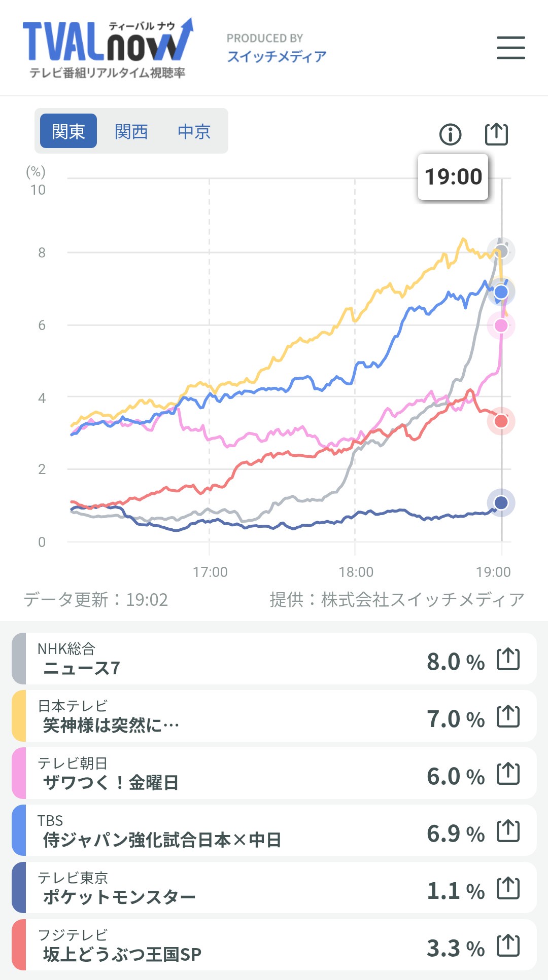Share the TBS 侍ジャパン強化試合 rating

pyautogui.click(x=508, y=831)
